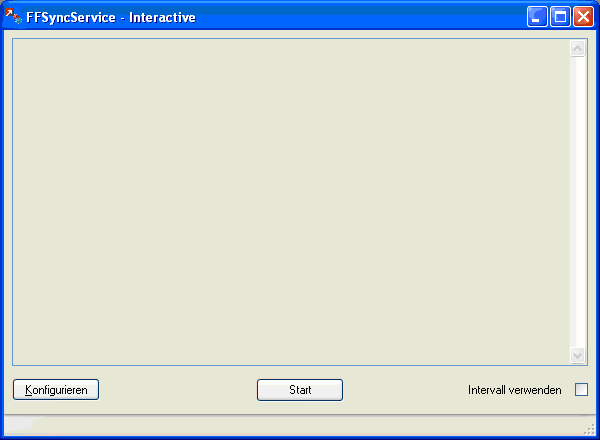
Task: Click the log scrollbar up arrow
Action: click(x=578, y=49)
